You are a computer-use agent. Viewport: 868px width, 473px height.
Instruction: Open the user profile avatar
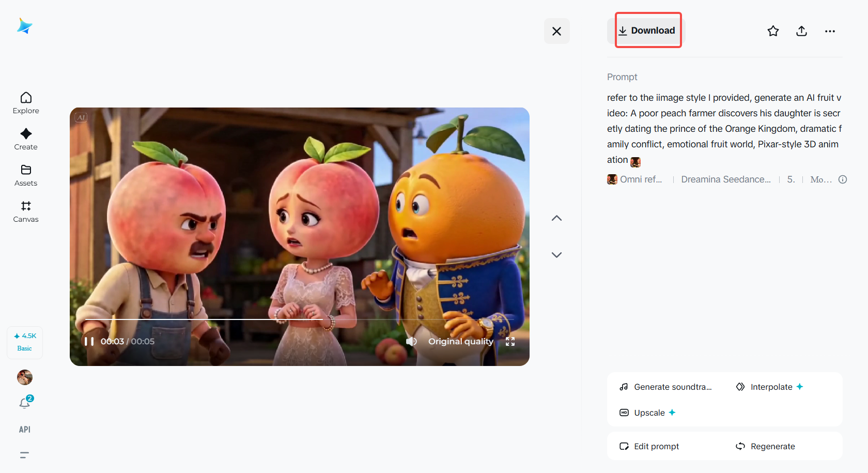point(25,377)
